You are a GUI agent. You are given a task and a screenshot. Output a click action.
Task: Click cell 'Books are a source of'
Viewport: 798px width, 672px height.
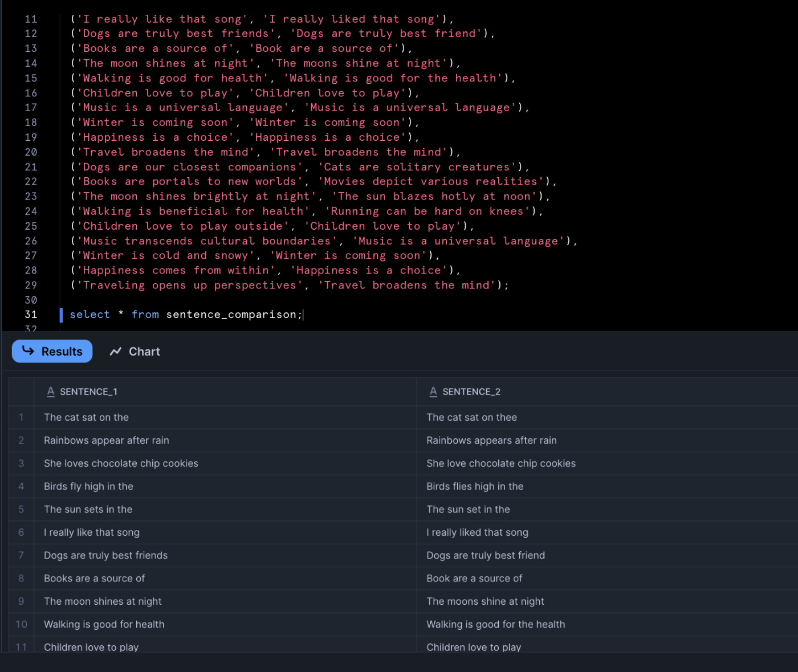(94, 578)
